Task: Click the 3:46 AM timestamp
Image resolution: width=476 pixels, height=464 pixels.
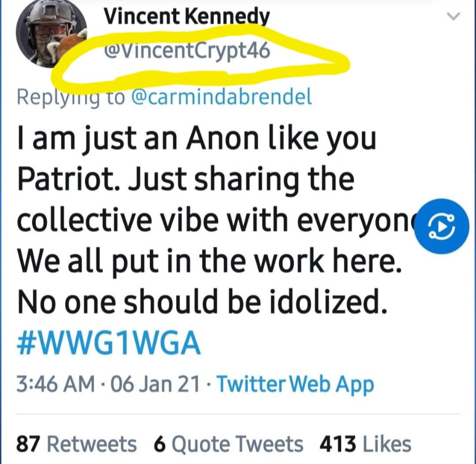Action: point(56,384)
